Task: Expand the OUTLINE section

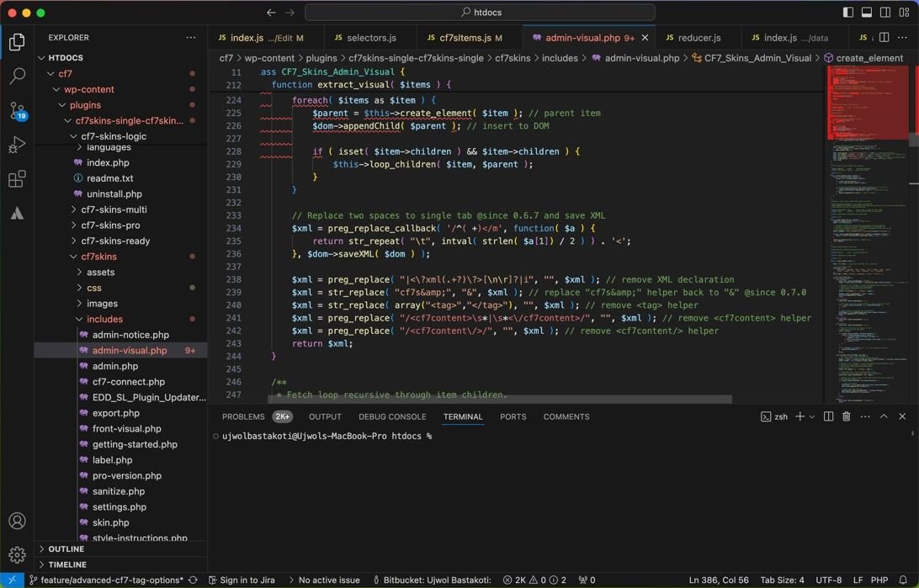Action: 66,548
